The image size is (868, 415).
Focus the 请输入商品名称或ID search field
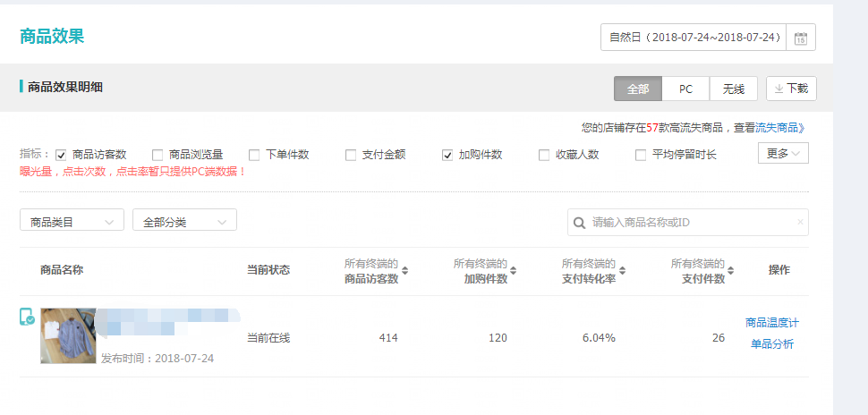click(x=689, y=223)
